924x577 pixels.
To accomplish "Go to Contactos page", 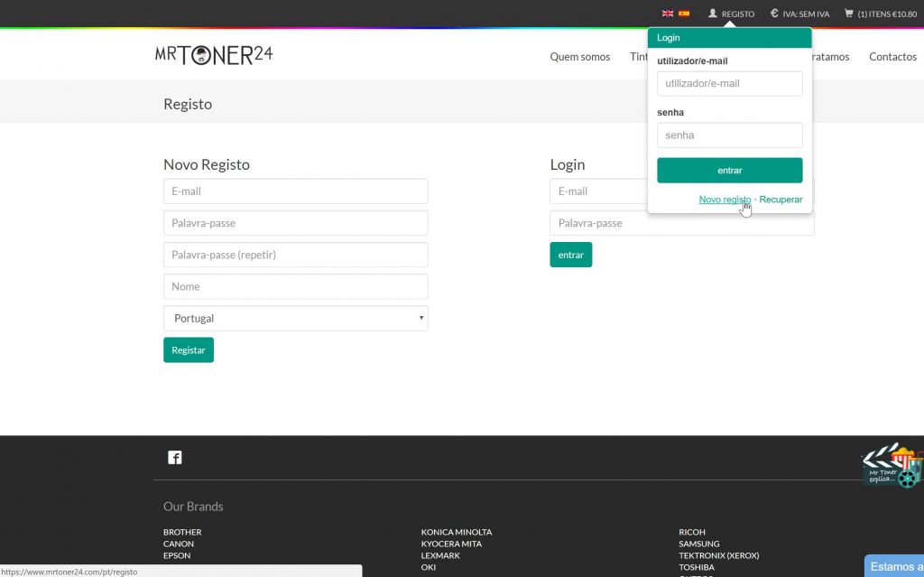I will (x=892, y=57).
